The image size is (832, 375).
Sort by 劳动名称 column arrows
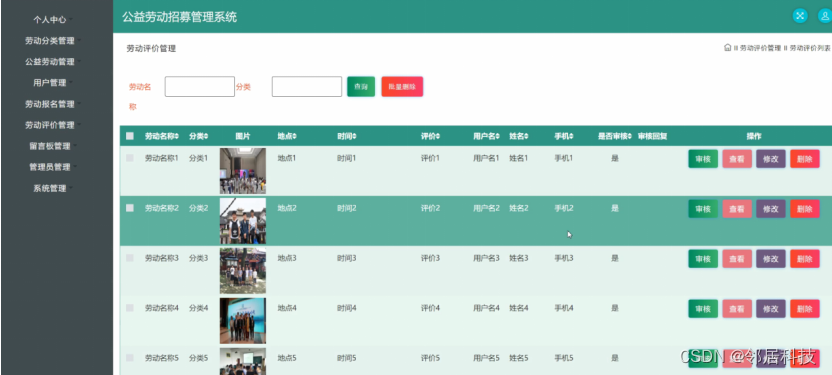click(177, 136)
